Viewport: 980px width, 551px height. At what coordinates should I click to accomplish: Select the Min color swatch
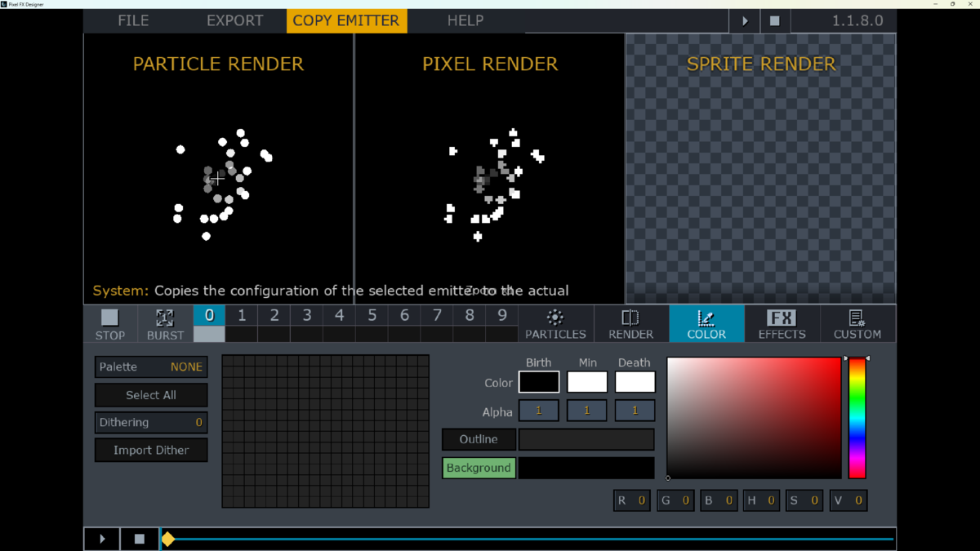[587, 382]
